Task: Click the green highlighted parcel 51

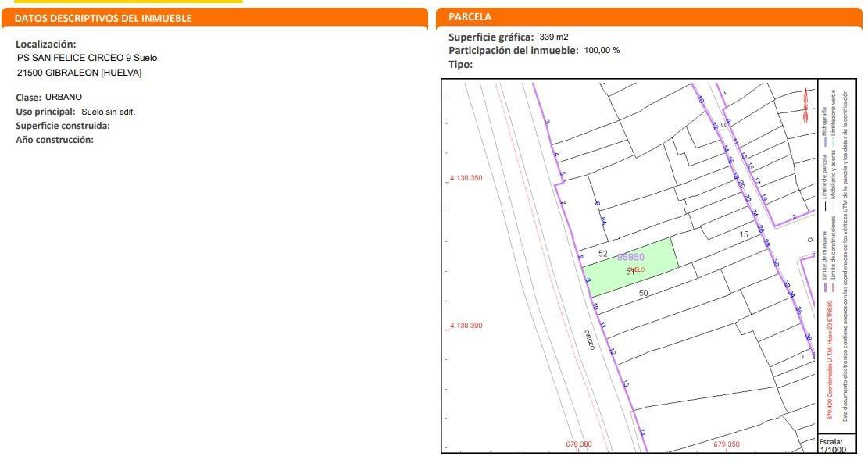Action: tap(648, 262)
